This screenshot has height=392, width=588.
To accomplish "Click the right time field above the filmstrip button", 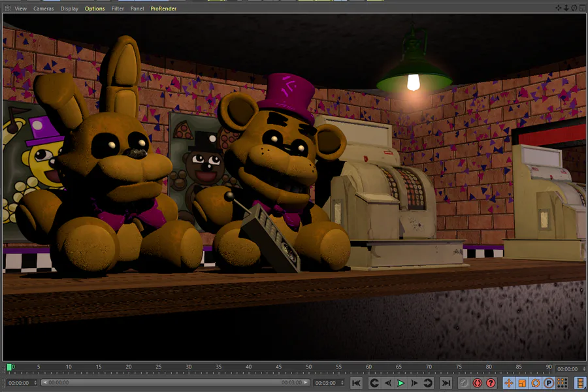I will click(568, 369).
